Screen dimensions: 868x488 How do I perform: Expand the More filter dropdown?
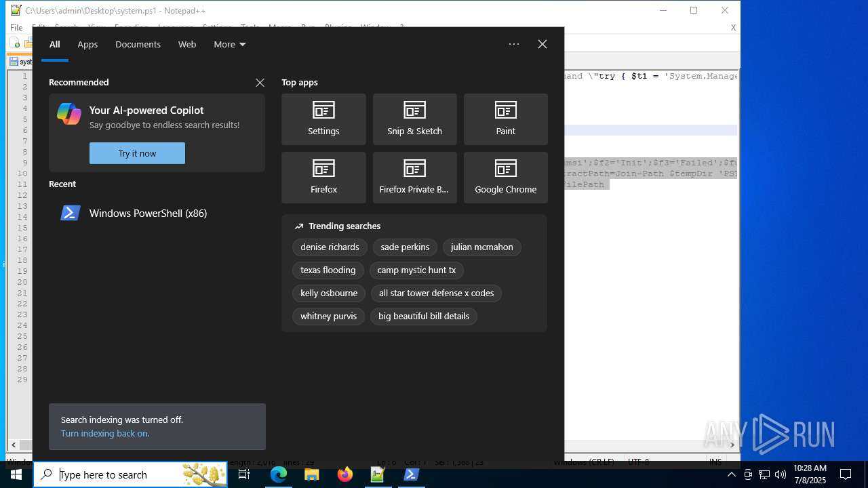click(x=230, y=44)
